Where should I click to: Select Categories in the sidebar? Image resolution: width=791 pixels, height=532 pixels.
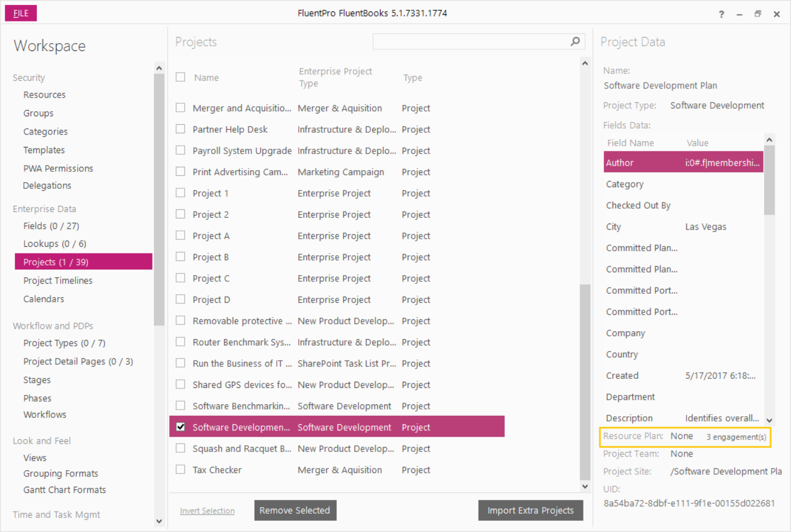45,132
